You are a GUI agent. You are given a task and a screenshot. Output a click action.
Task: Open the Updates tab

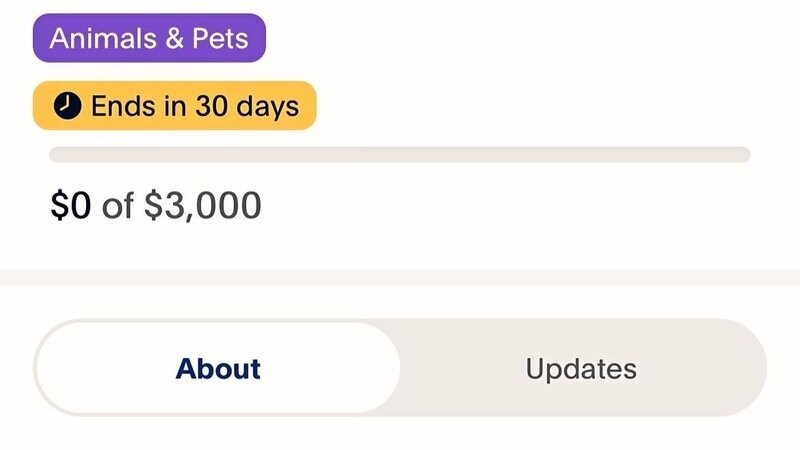click(x=581, y=368)
